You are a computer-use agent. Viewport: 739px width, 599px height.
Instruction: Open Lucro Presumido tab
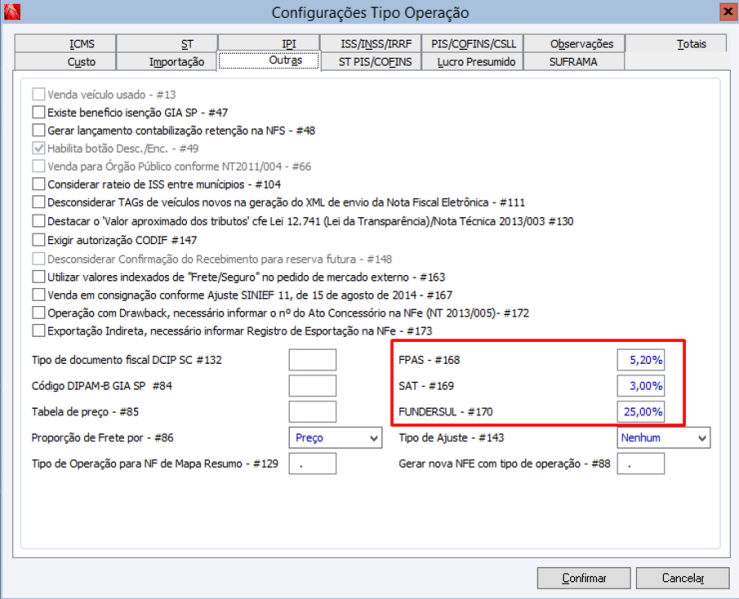472,62
